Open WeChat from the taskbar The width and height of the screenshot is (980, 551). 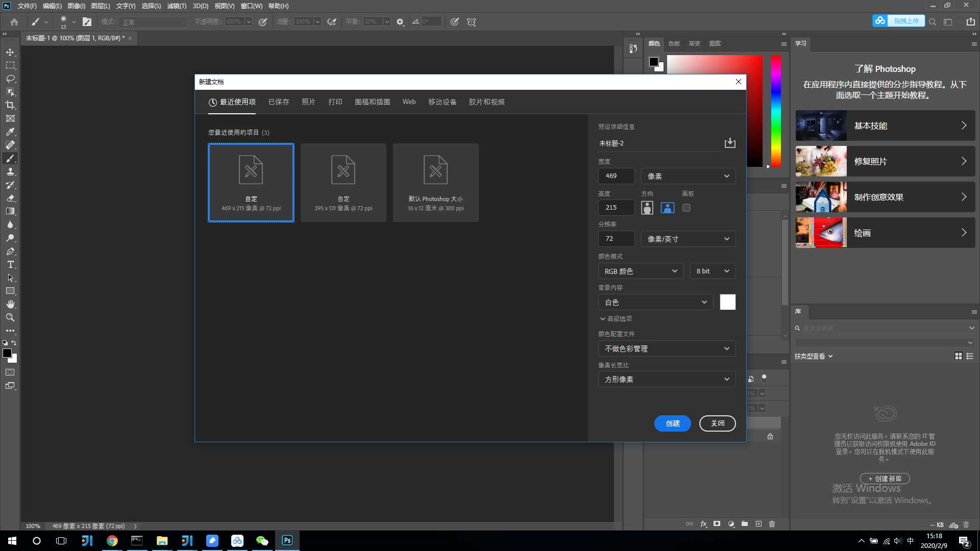[262, 541]
